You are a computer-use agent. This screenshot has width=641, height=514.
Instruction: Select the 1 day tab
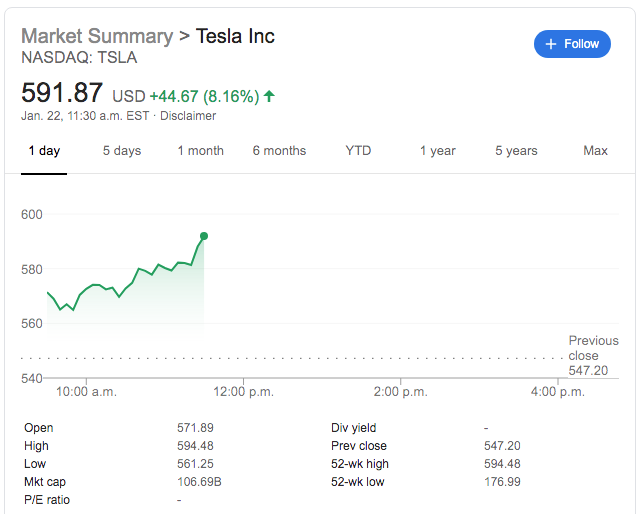pyautogui.click(x=44, y=151)
